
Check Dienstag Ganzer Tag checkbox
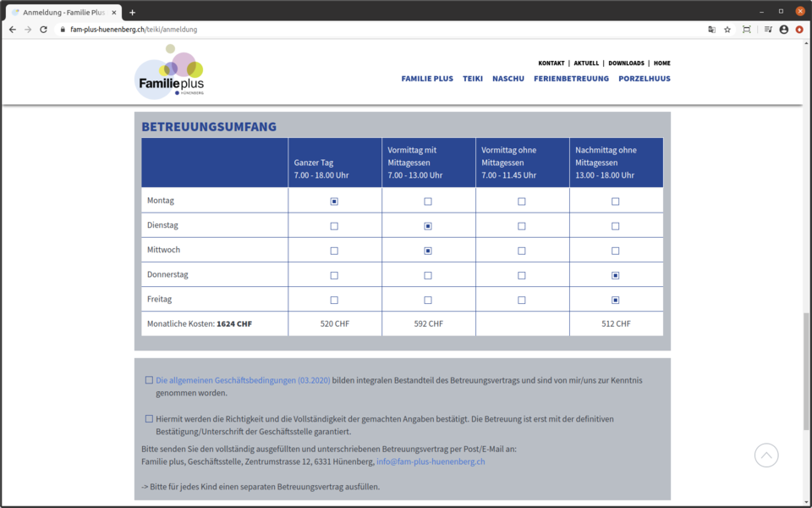(334, 226)
